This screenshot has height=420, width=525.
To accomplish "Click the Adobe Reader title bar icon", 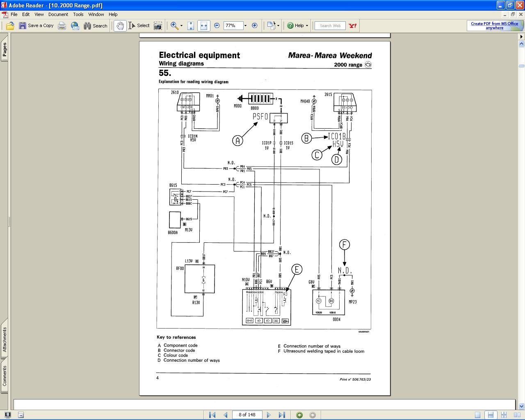I will coord(4,5).
